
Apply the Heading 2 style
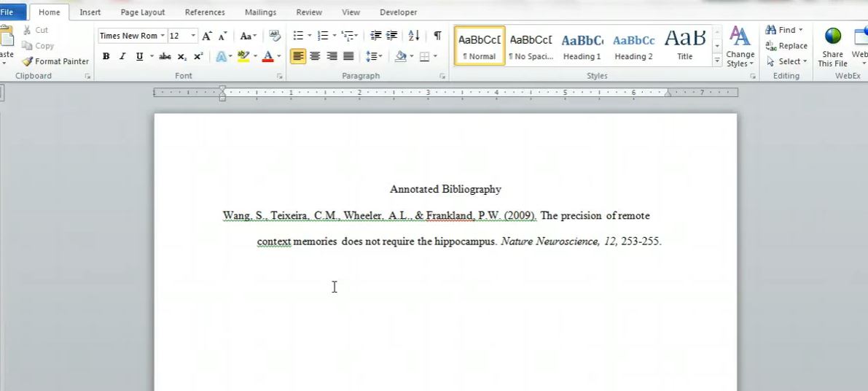coord(633,46)
